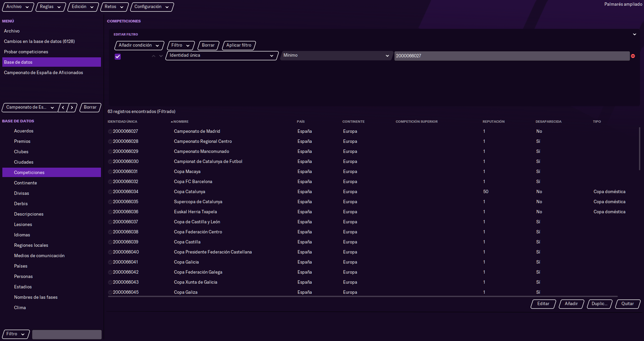Image resolution: width=644 pixels, height=341 pixels.
Task: Move filter condition down with arrow
Action: point(161,56)
